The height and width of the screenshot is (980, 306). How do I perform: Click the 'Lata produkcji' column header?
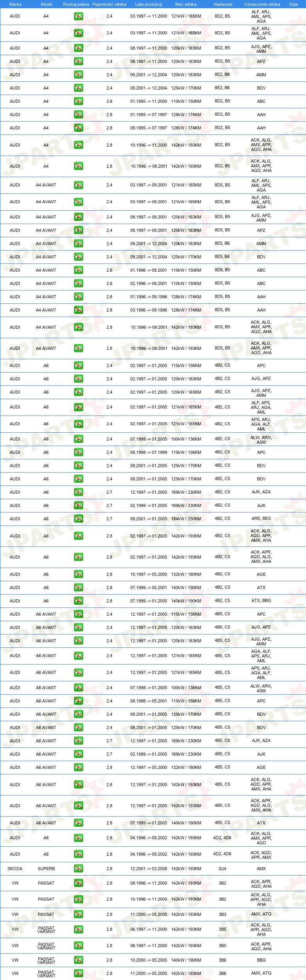point(149,4)
